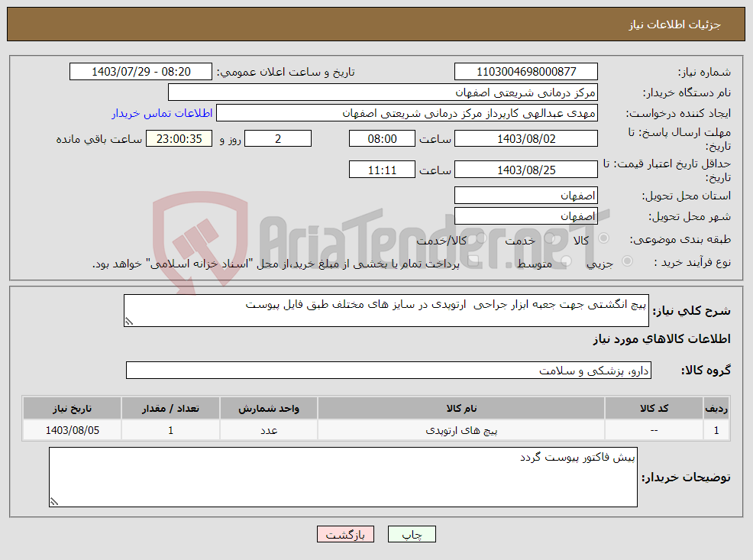The height and width of the screenshot is (560, 753).
Task: Click the تعداد / مقدار column header
Action: coord(170,408)
